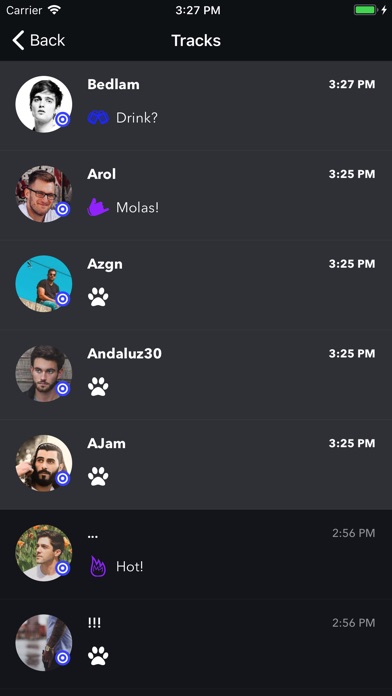Click the paw print under Azgn
392x696 pixels.
98,297
